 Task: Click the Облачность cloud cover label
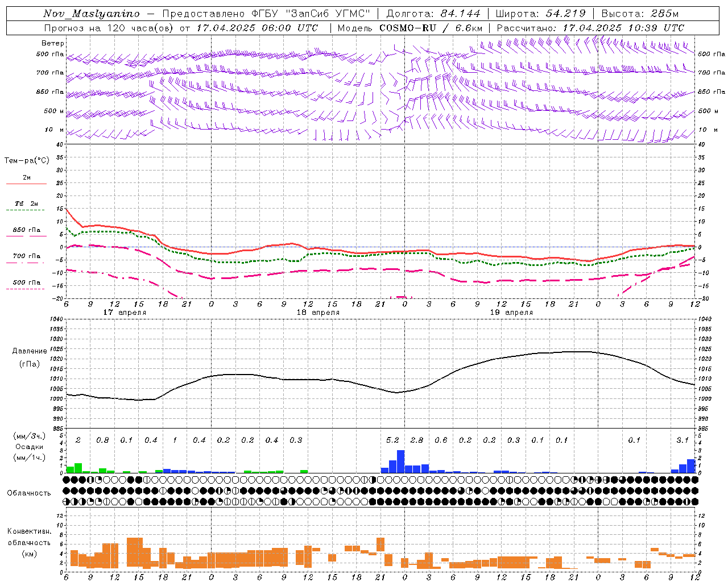point(29,493)
